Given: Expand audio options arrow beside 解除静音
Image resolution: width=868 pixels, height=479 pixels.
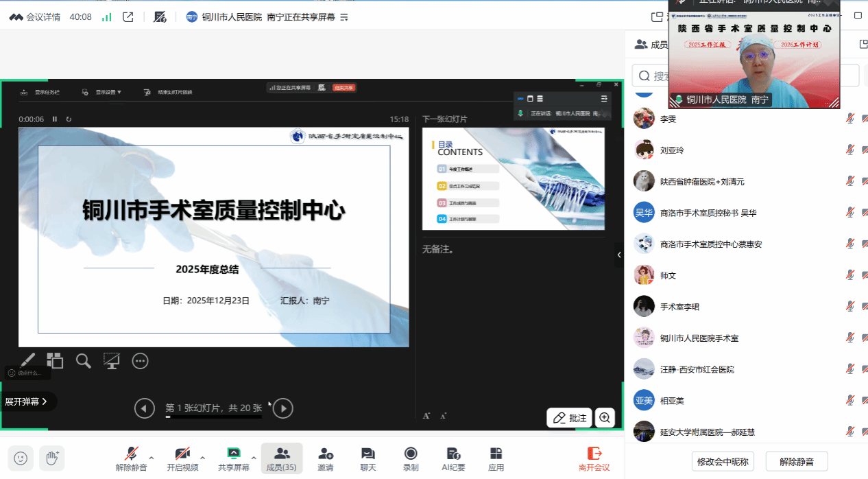Looking at the screenshot, I should pyautogui.click(x=152, y=457).
